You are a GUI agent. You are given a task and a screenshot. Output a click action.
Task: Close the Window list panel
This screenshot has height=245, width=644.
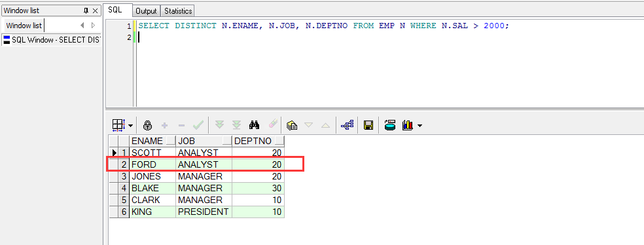tap(96, 10)
